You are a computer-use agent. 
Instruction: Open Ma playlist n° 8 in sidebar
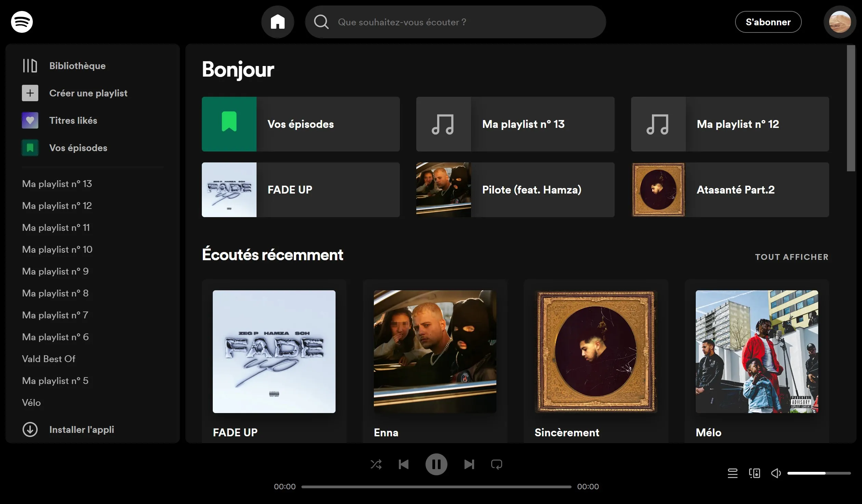(x=55, y=293)
